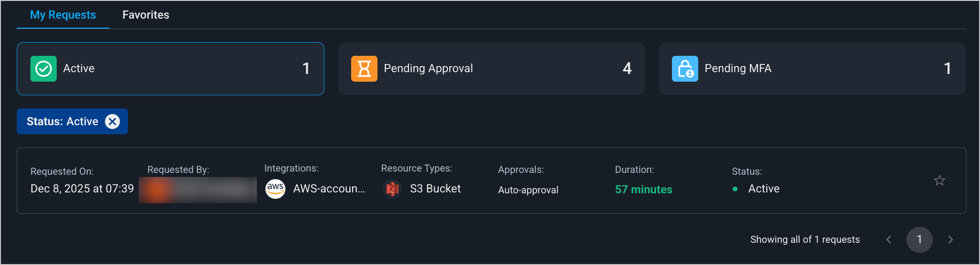Click the 57 minutes duration text
The height and width of the screenshot is (265, 980).
pos(643,190)
